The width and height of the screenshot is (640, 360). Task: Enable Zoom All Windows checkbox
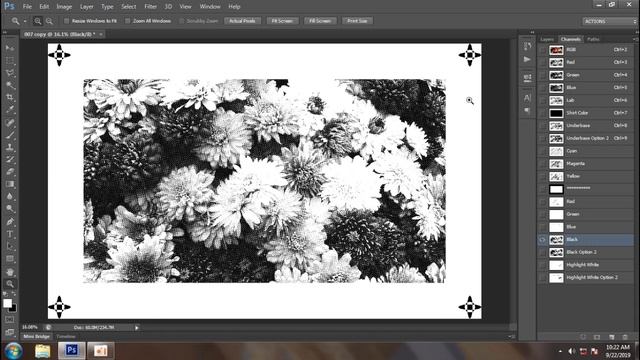click(127, 21)
